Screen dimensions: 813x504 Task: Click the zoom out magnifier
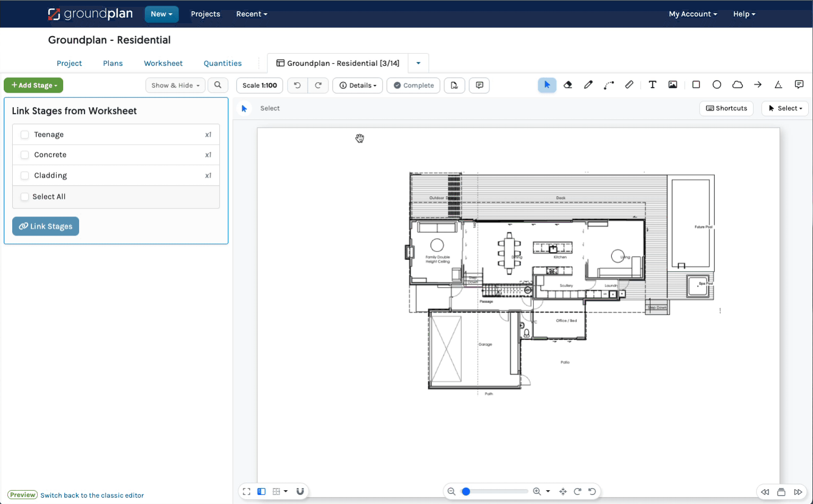click(x=452, y=492)
